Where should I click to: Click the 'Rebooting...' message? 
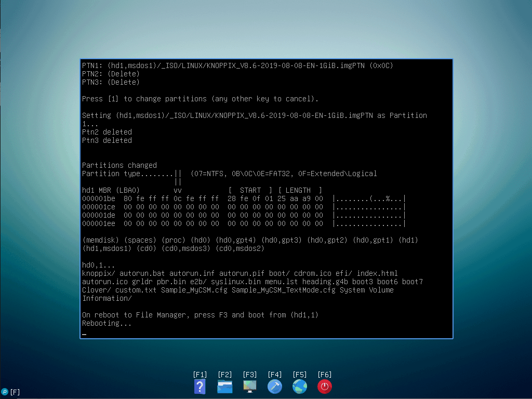[107, 323]
